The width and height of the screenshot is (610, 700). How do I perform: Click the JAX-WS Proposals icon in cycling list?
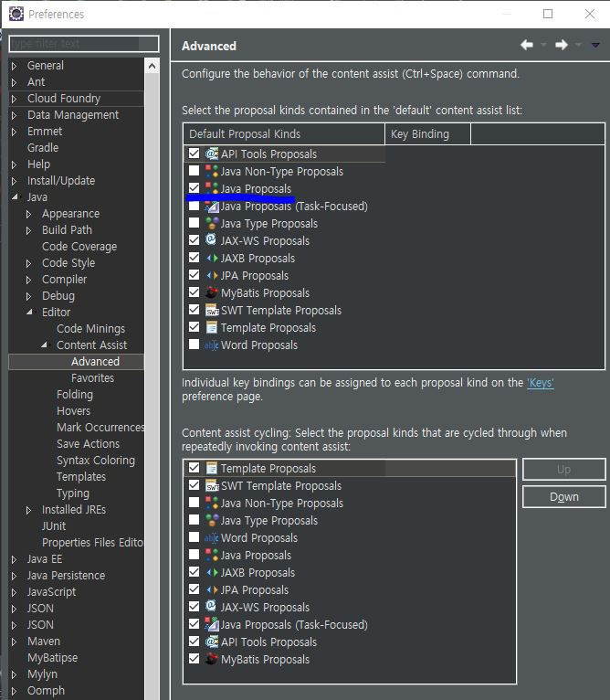pyautogui.click(x=211, y=607)
